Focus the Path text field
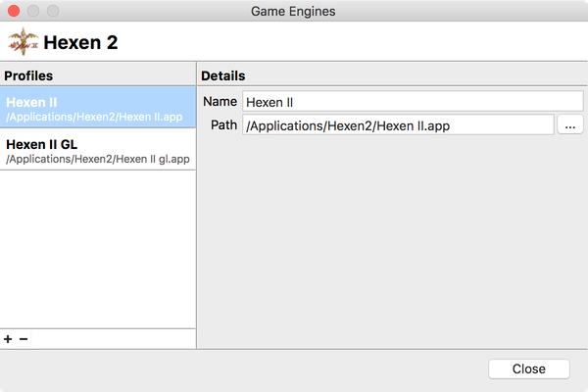The height and width of the screenshot is (392, 588). pyautogui.click(x=398, y=124)
